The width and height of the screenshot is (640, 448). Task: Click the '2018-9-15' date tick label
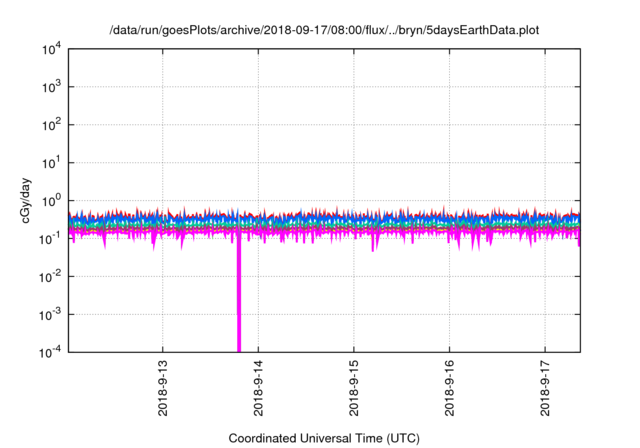pyautogui.click(x=354, y=388)
